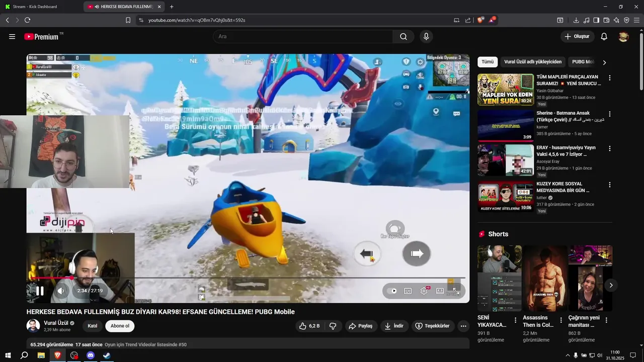
Task: Open the account avatar menu
Action: pyautogui.click(x=623, y=37)
